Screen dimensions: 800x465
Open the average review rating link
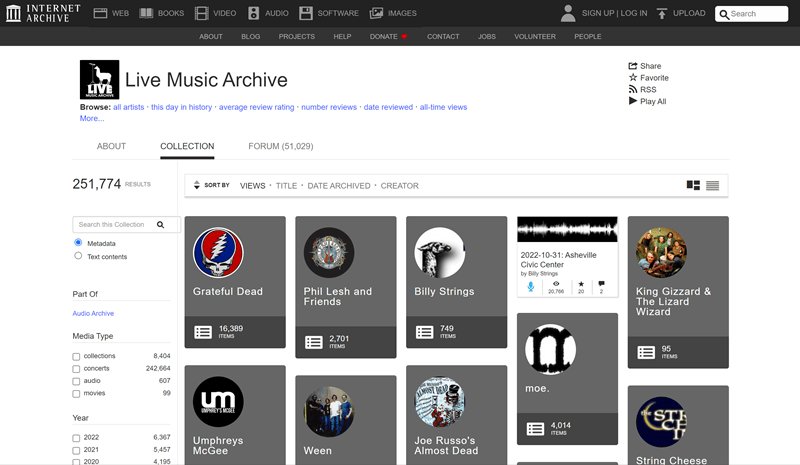[x=257, y=107]
